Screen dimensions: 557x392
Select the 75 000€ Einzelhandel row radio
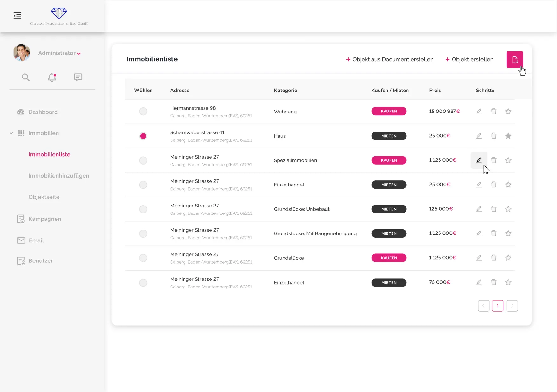coord(143,282)
